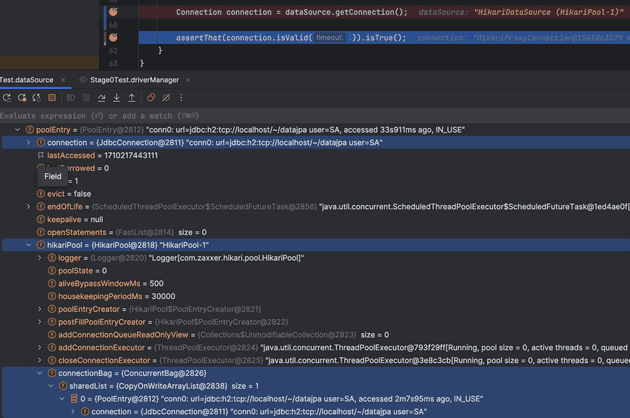The width and height of the screenshot is (630, 418).
Task: Expand the poolEntryCreator node
Action: pos(39,309)
